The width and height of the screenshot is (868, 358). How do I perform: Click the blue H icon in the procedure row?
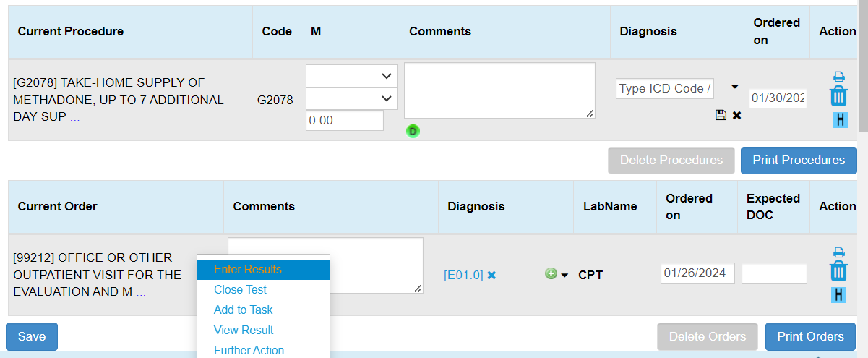tap(839, 120)
